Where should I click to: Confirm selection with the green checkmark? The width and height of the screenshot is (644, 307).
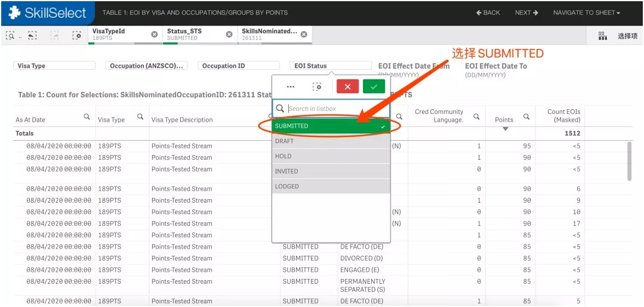pyautogui.click(x=374, y=86)
